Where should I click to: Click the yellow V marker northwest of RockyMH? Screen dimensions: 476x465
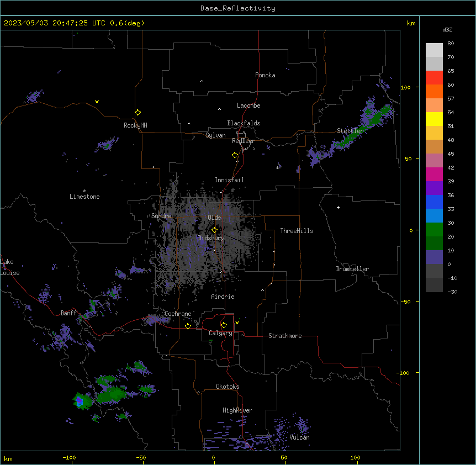[97, 102]
